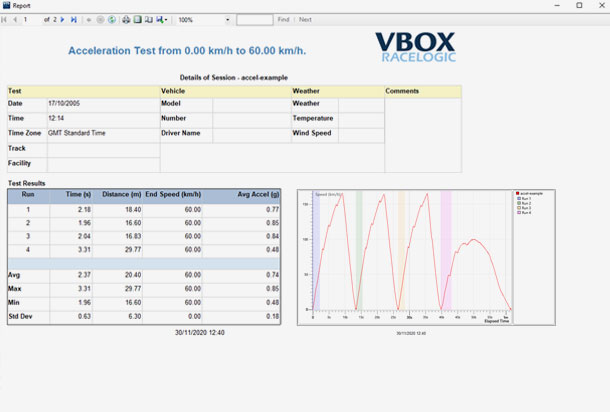This screenshot has width=610, height=412.
Task: Go to previous report page
Action: coord(14,20)
